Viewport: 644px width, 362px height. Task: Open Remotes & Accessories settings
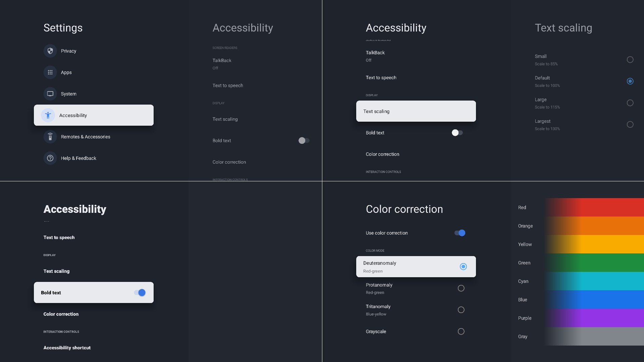coord(86,137)
